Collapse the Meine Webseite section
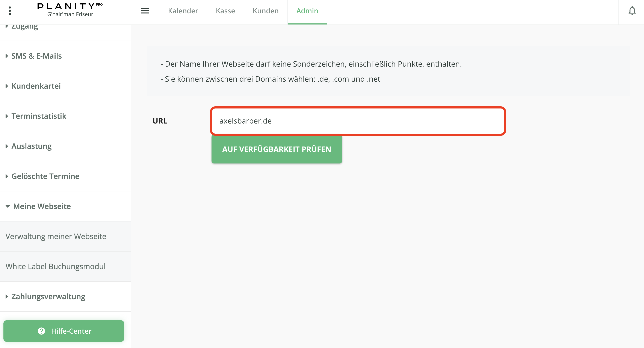644x348 pixels. tap(42, 206)
